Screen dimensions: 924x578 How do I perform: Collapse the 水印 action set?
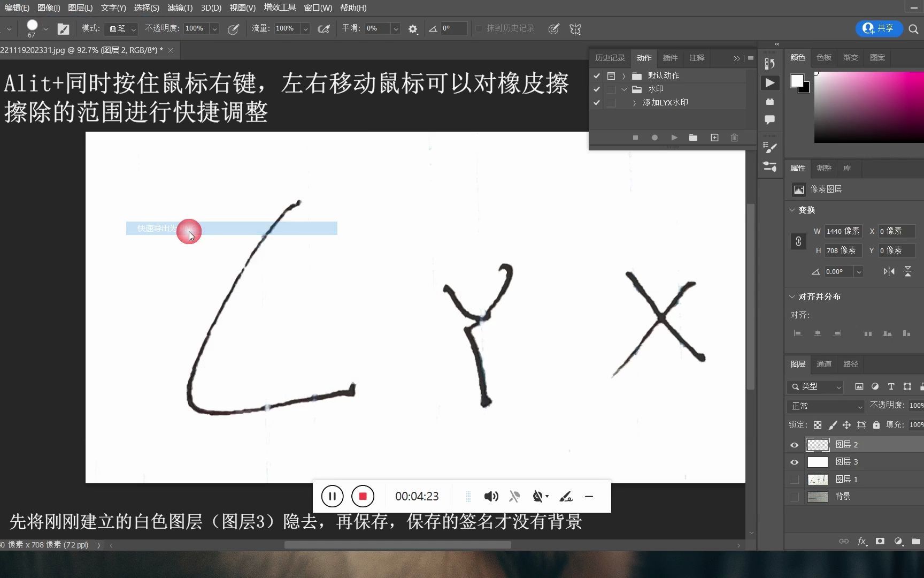click(623, 89)
